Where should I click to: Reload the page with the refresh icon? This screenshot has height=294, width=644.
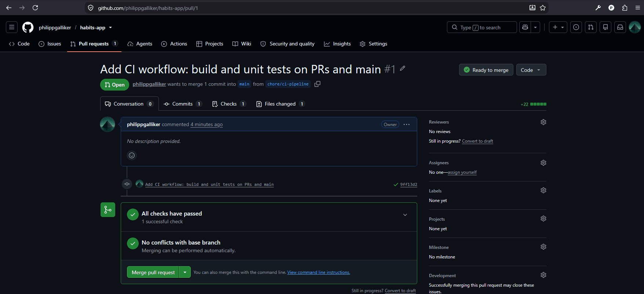point(35,8)
